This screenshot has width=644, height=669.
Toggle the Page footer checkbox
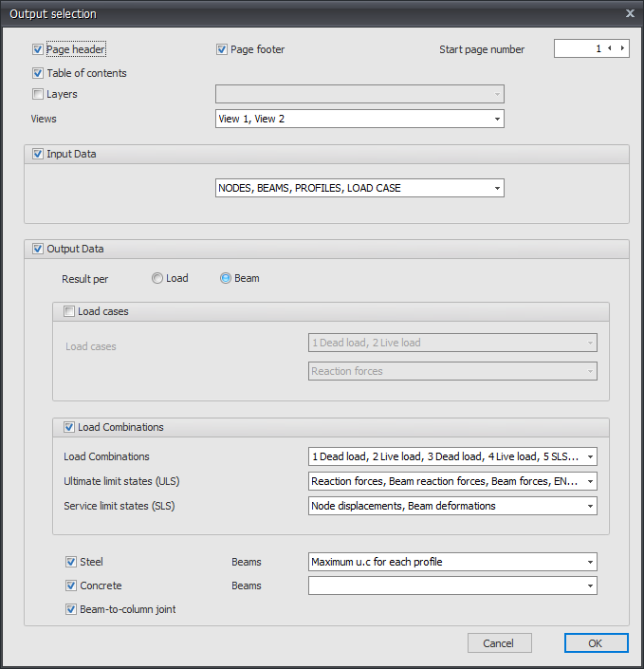222,49
